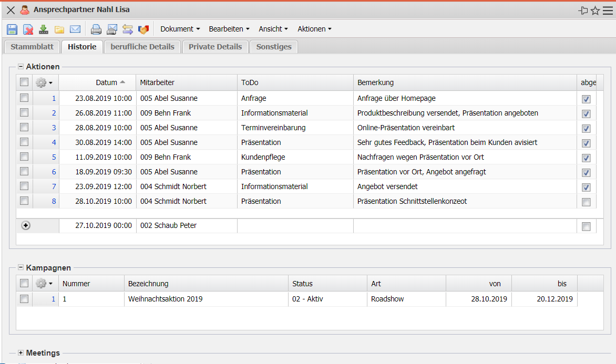This screenshot has width=616, height=364.
Task: Click the handshake icon in toolbar
Action: point(143,29)
